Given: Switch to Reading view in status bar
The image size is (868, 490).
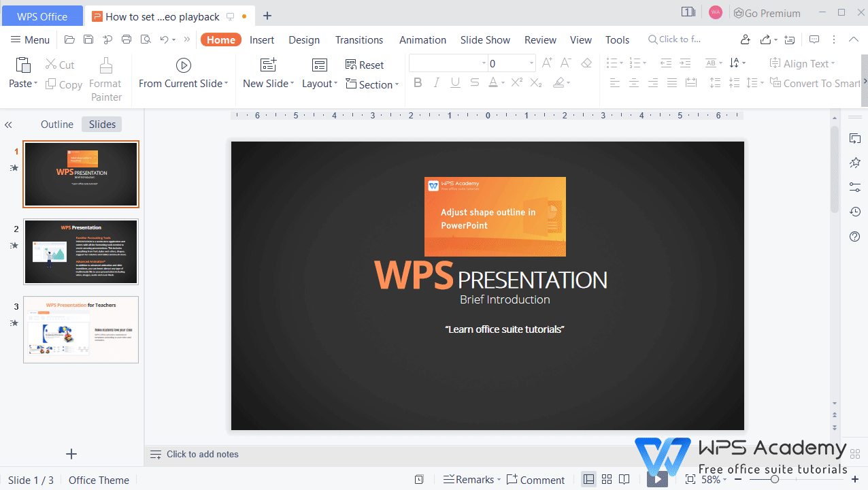Looking at the screenshot, I should [624, 480].
